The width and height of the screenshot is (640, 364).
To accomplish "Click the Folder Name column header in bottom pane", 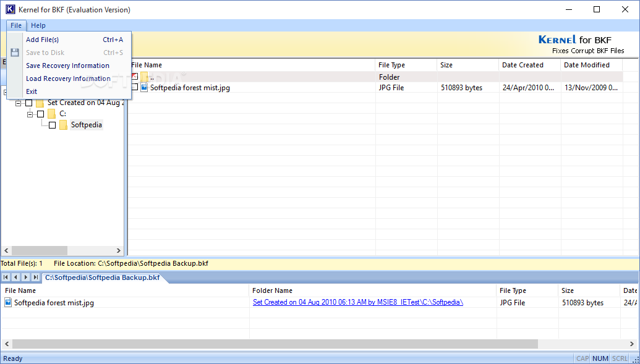I will tap(373, 290).
